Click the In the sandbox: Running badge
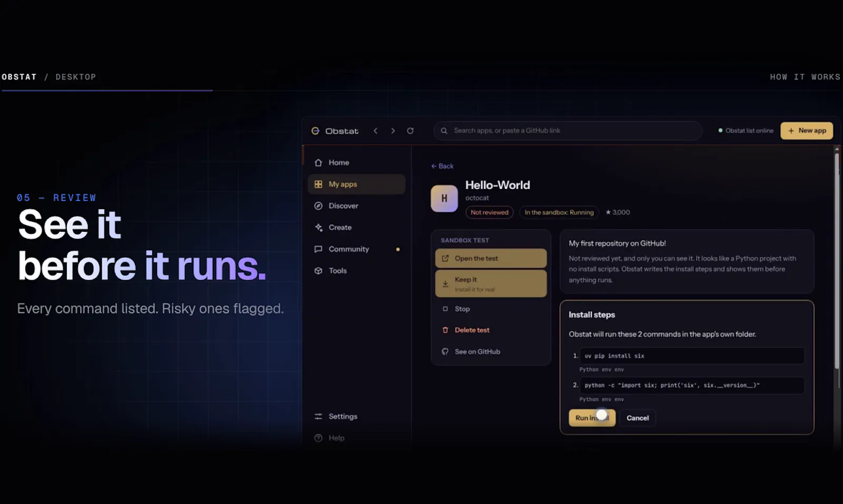This screenshot has height=504, width=843. 559,212
